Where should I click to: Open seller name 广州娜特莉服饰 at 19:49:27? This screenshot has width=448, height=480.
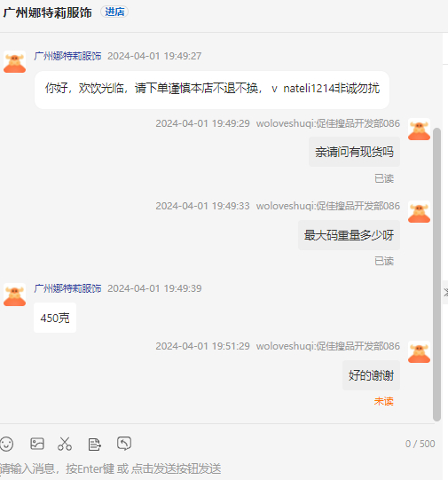click(67, 56)
